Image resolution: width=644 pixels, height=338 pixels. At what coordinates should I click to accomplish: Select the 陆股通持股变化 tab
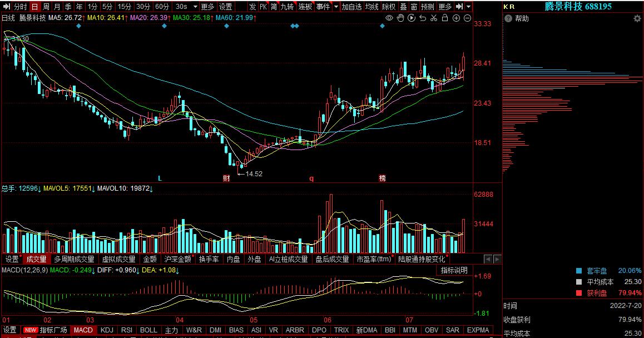[422, 259]
